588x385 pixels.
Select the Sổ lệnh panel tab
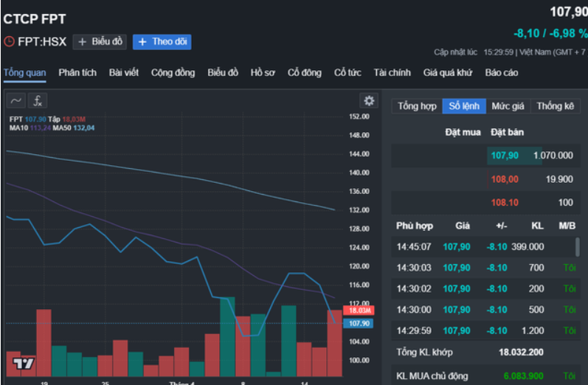point(464,106)
